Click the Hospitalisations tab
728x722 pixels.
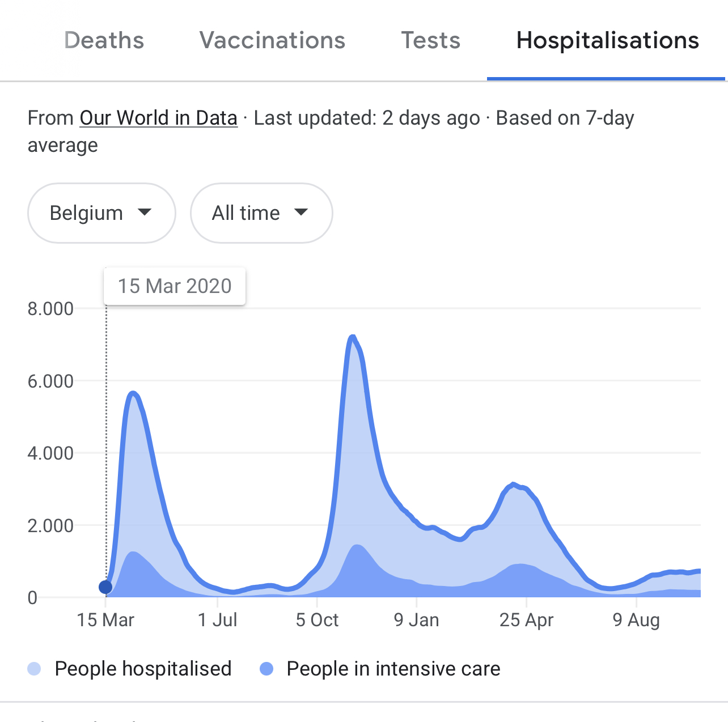(607, 41)
